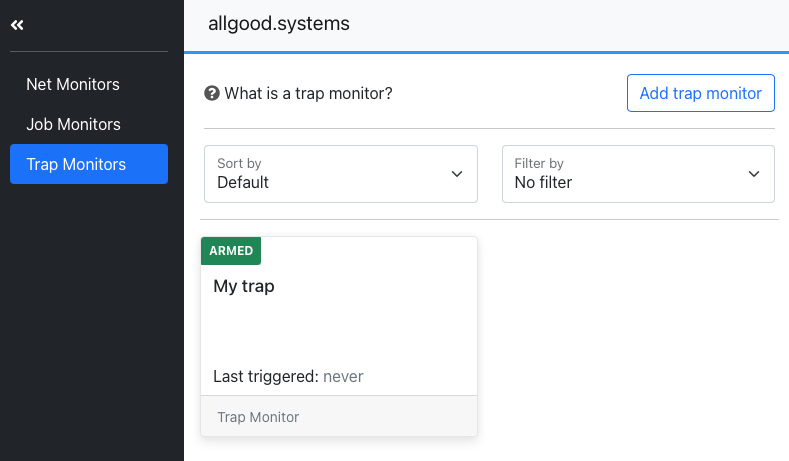The image size is (789, 461).
Task: Select the 'Default' sort value
Action: tap(243, 182)
